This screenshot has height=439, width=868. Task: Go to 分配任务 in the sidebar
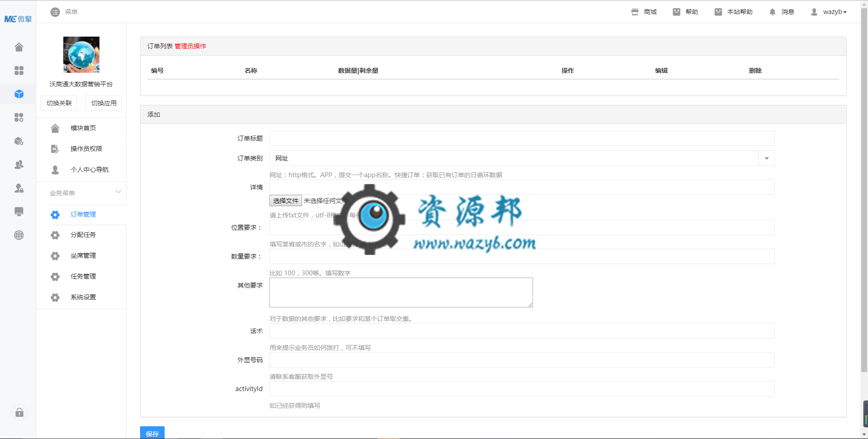point(83,235)
